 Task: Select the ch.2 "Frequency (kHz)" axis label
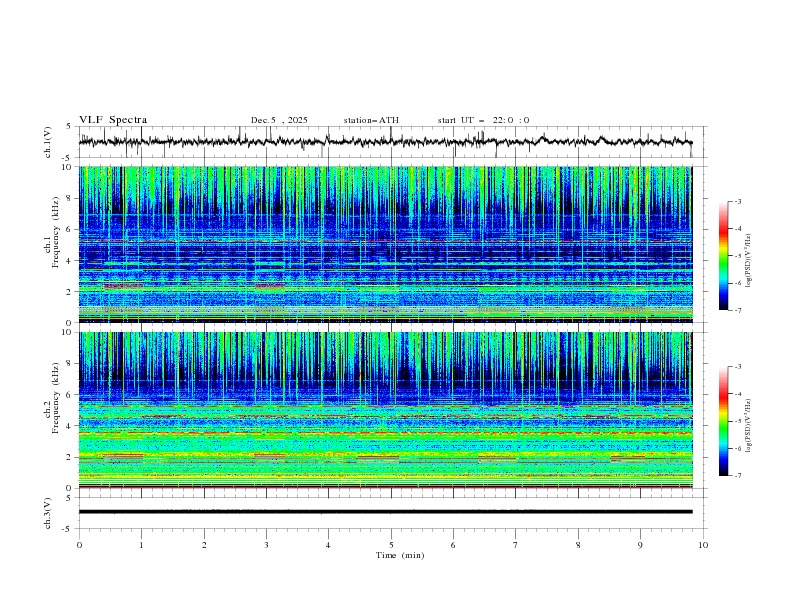pyautogui.click(x=55, y=398)
